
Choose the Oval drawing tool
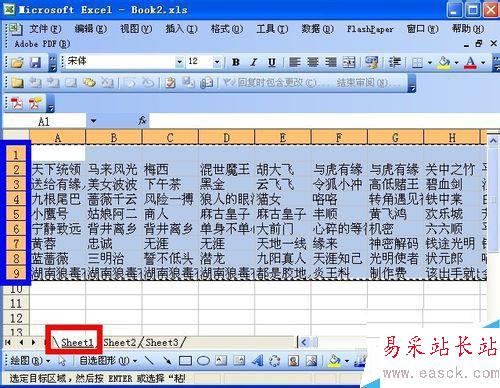click(203, 361)
